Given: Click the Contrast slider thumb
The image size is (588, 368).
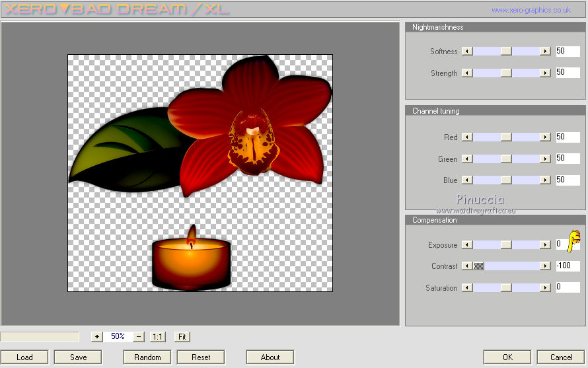Looking at the screenshot, I should click(x=479, y=266).
